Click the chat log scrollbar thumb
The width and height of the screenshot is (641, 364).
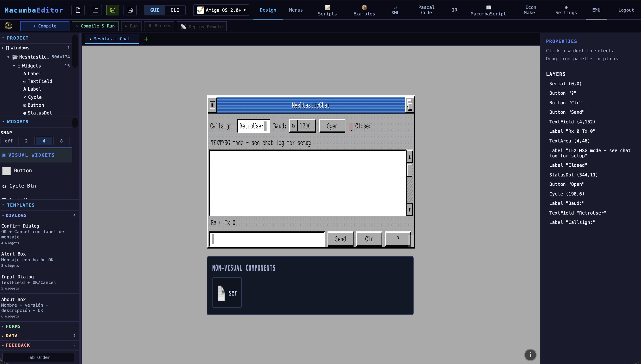point(409,170)
